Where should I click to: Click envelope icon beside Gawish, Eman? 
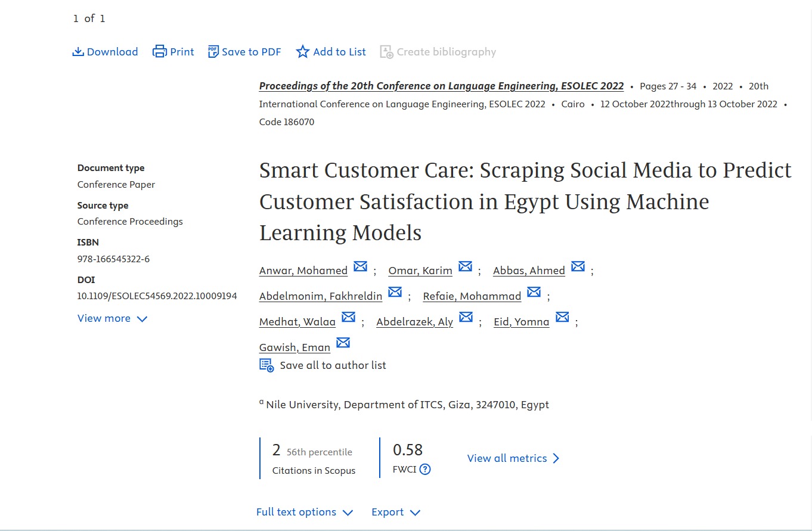(x=343, y=343)
